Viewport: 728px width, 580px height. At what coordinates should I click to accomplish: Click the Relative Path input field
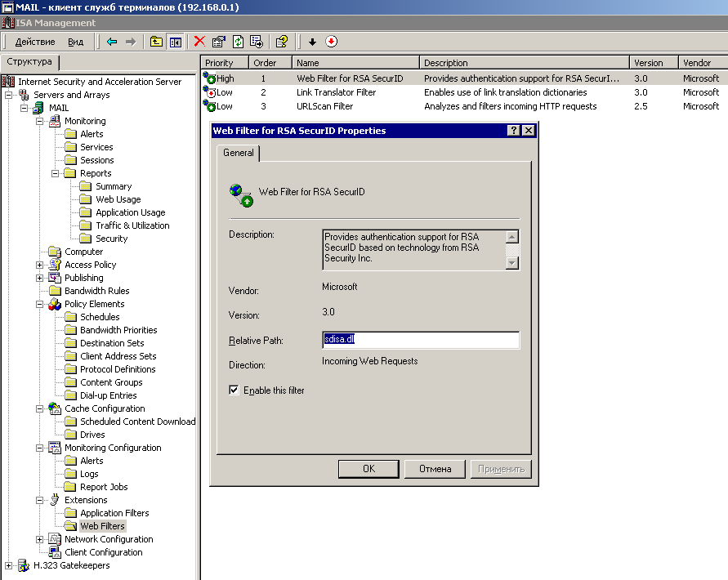pyautogui.click(x=421, y=340)
